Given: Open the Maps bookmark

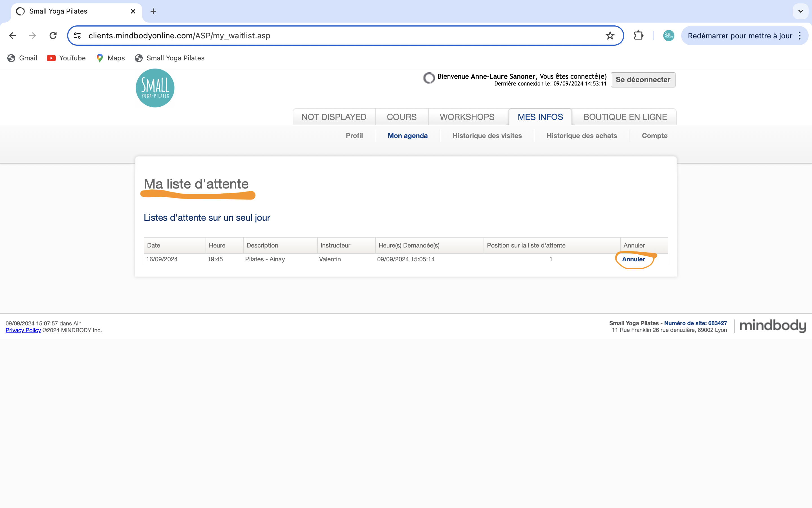Looking at the screenshot, I should pos(111,58).
